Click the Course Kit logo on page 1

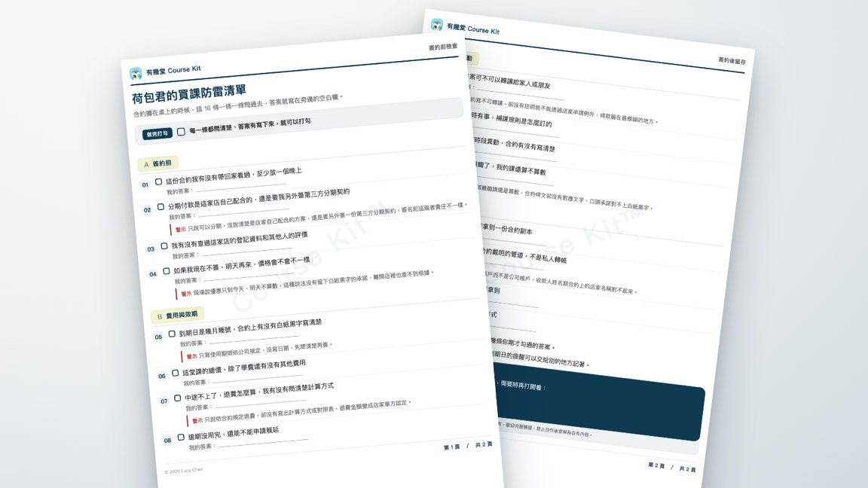pos(136,74)
